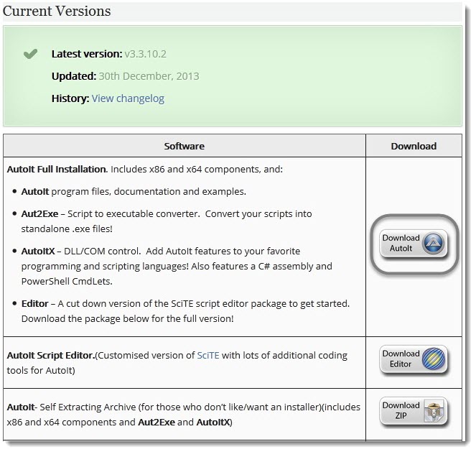Click the Editor bullet item
Image resolution: width=476 pixels, height=452 pixels.
185,311
